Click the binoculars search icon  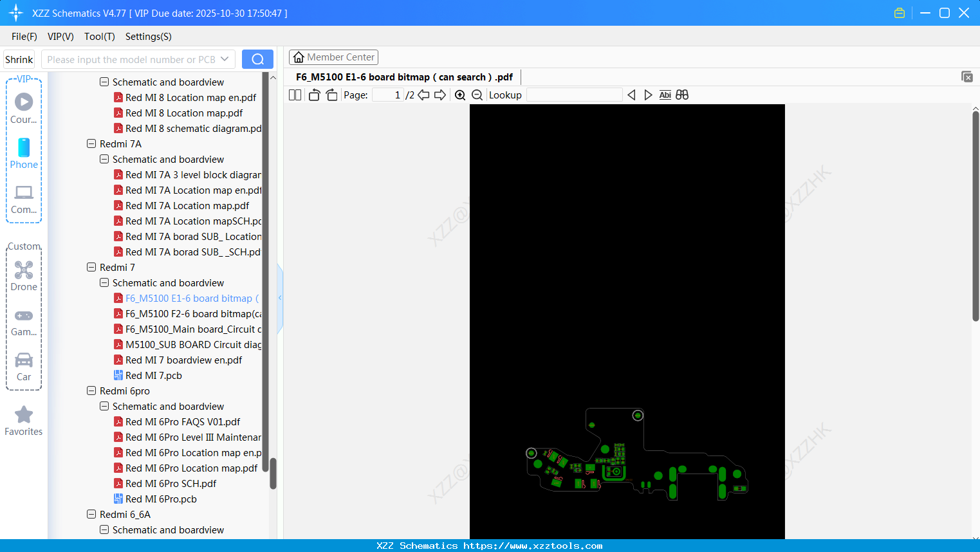point(682,95)
